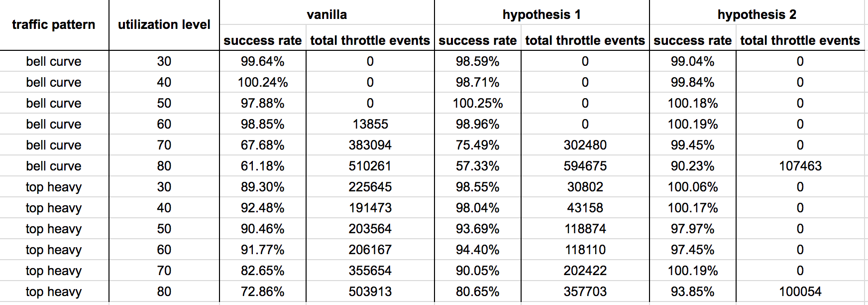Select the 107463 cell under hypothesis 2
Screen dimensions: 868x305
[800, 166]
